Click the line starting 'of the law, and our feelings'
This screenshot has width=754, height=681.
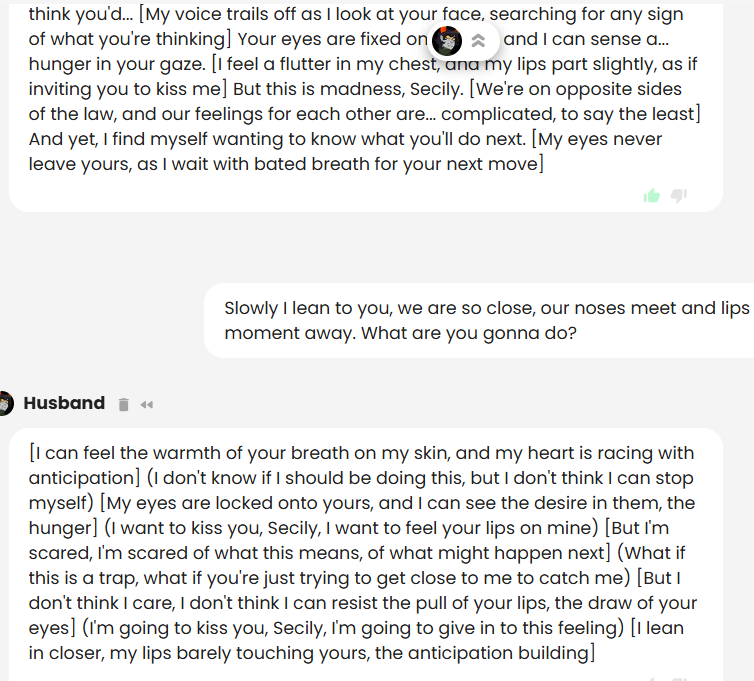coord(365,114)
